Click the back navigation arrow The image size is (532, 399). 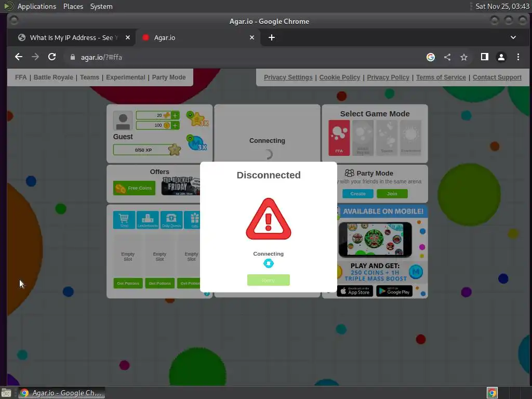tap(19, 57)
